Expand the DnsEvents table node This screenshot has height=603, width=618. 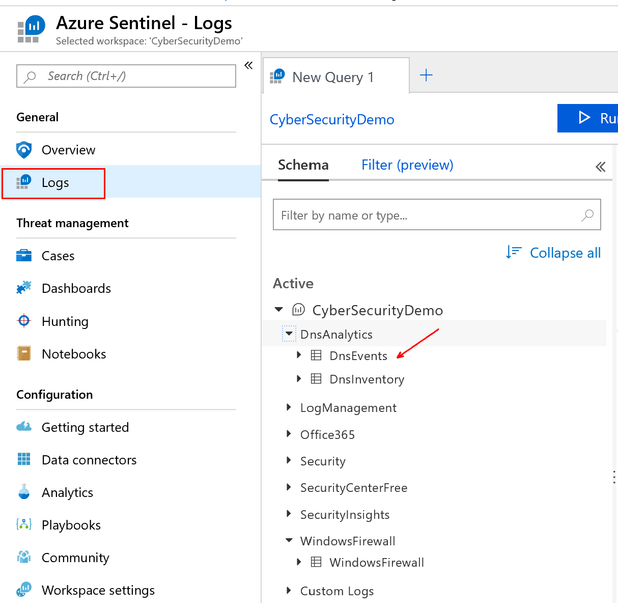[299, 355]
